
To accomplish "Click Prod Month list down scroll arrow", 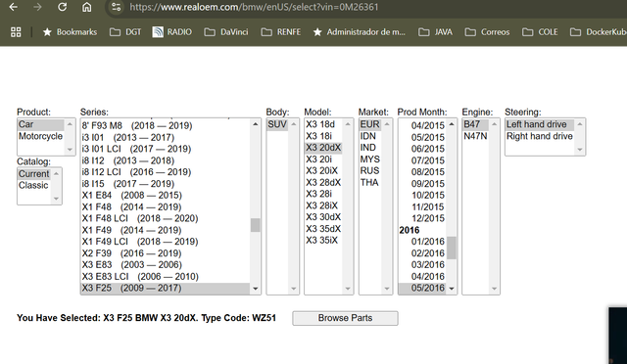I will [x=452, y=289].
